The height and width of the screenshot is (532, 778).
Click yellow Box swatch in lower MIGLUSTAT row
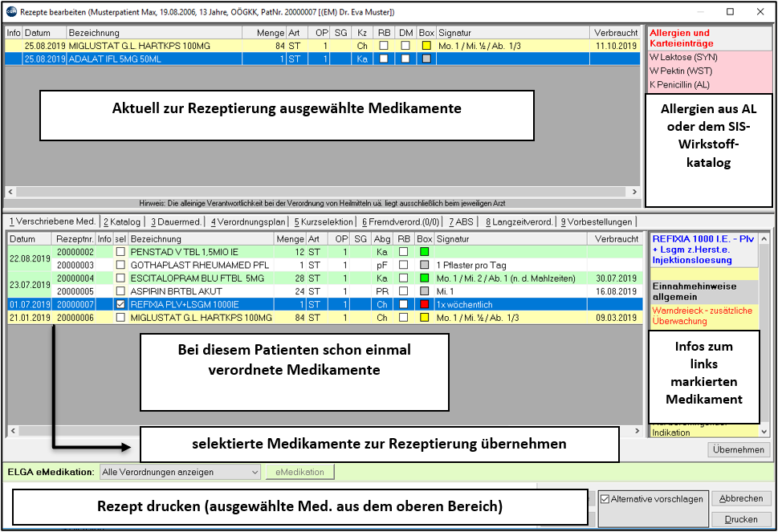[x=424, y=317]
